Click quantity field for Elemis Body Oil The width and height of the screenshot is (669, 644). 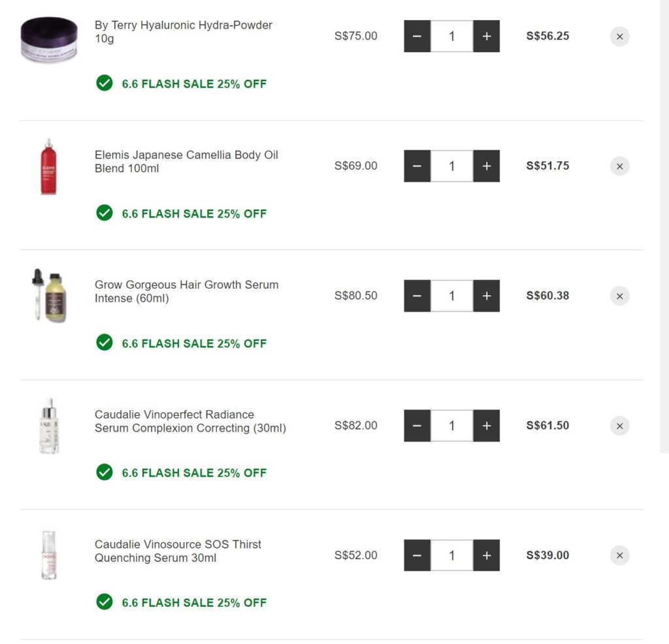point(451,167)
